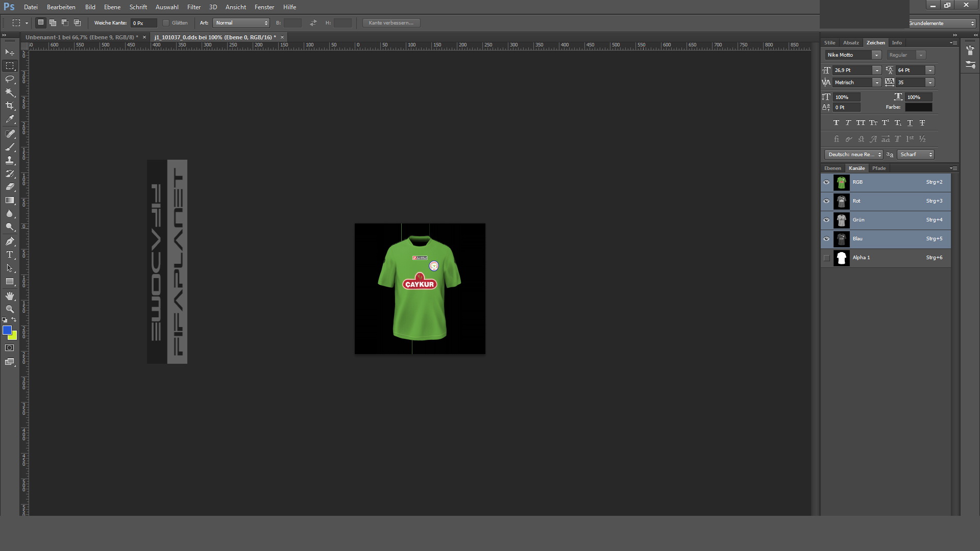Switch to the Ebenen tab
The height and width of the screenshot is (551, 980).
click(x=832, y=168)
